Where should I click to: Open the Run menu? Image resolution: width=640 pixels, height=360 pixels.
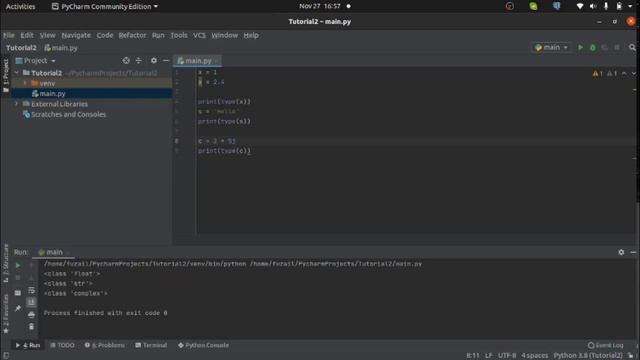(x=158, y=35)
